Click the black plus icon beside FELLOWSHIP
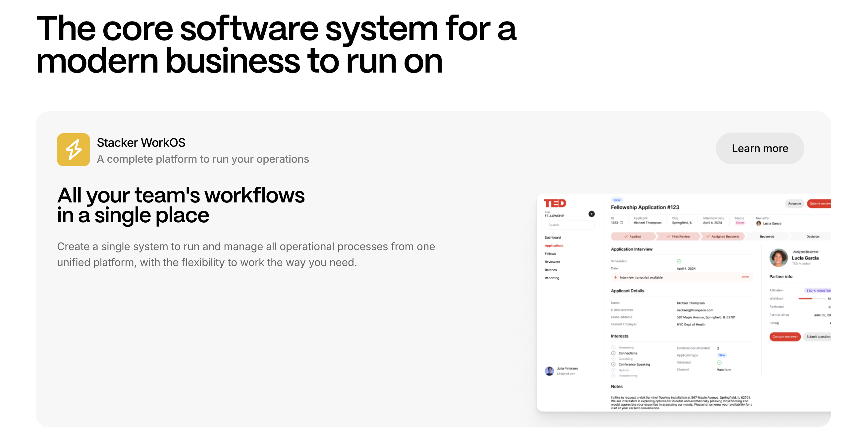 pos(591,214)
